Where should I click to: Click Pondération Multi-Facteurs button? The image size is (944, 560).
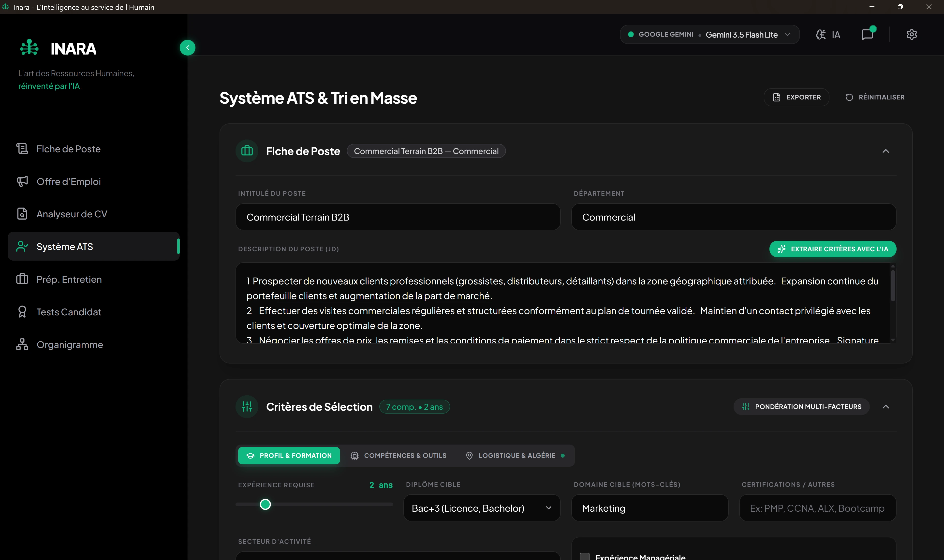(x=801, y=406)
